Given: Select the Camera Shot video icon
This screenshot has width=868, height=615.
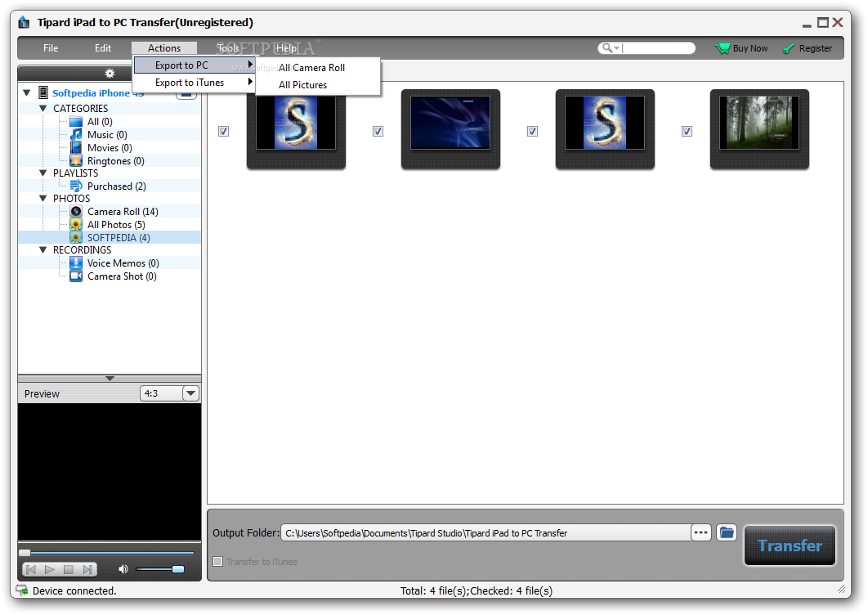Looking at the screenshot, I should [x=76, y=276].
